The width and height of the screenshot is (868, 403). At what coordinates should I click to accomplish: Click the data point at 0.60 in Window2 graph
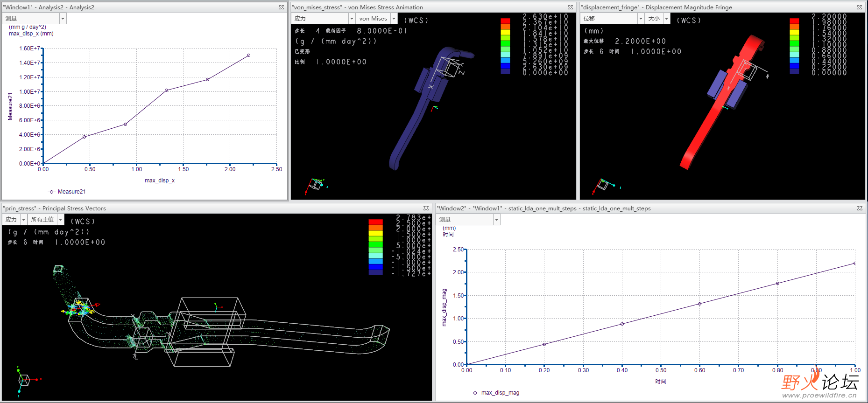699,304
